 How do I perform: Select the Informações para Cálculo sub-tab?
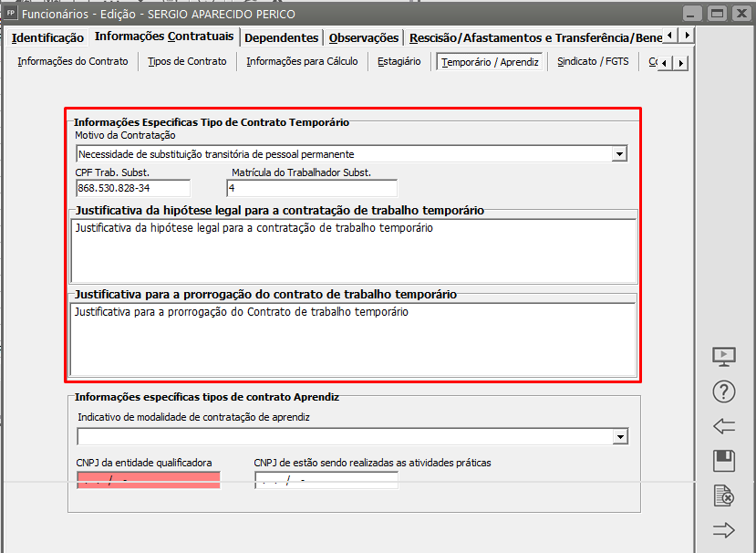(307, 62)
